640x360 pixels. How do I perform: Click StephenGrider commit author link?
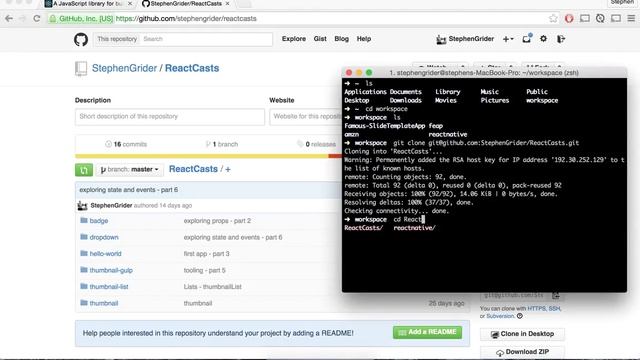click(x=111, y=205)
